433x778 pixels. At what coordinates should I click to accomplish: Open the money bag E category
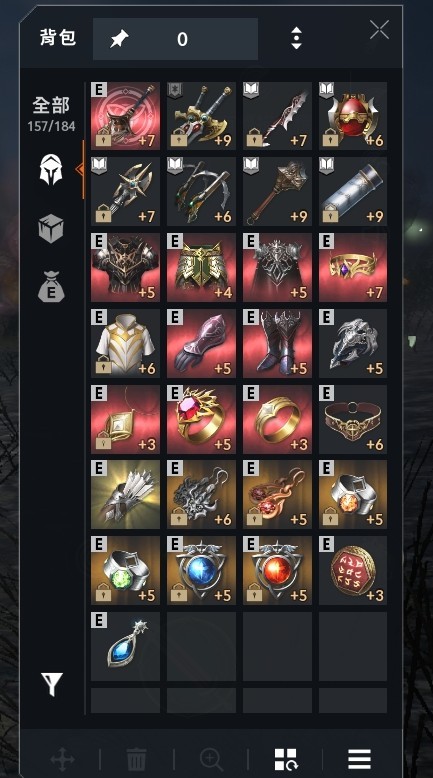point(51,287)
